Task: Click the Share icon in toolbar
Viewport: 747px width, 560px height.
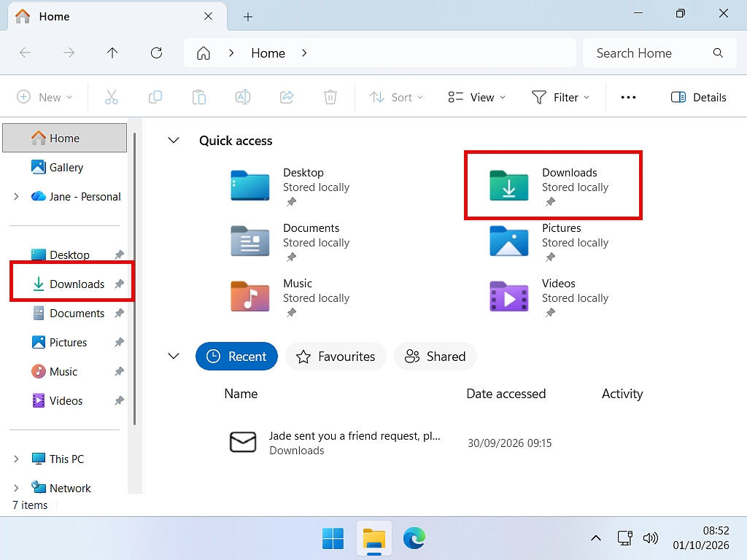Action: [x=287, y=97]
